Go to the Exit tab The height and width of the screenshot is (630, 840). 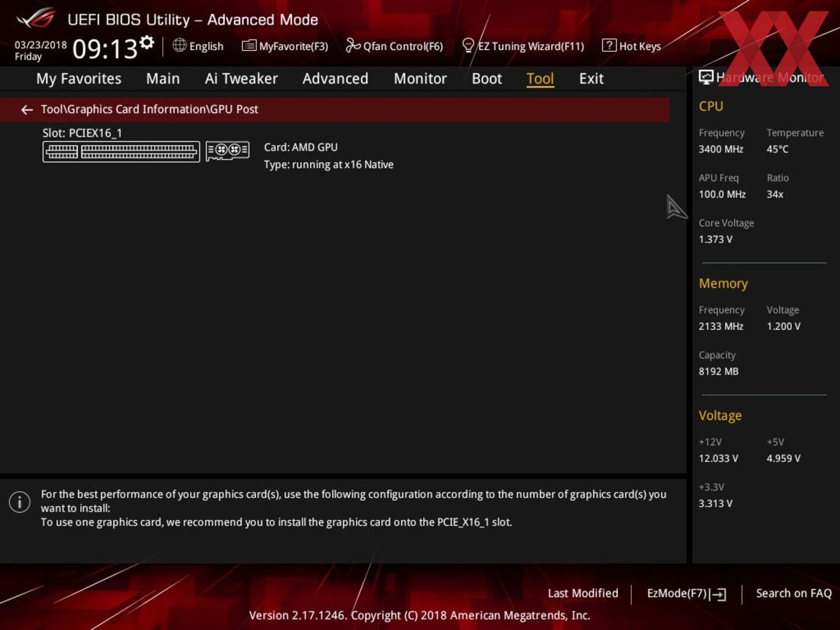pyautogui.click(x=592, y=78)
